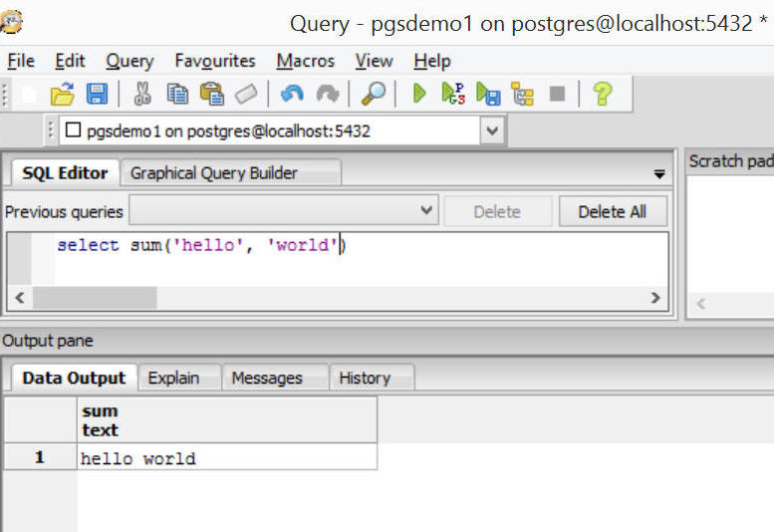Open the View menu

pos(374,61)
